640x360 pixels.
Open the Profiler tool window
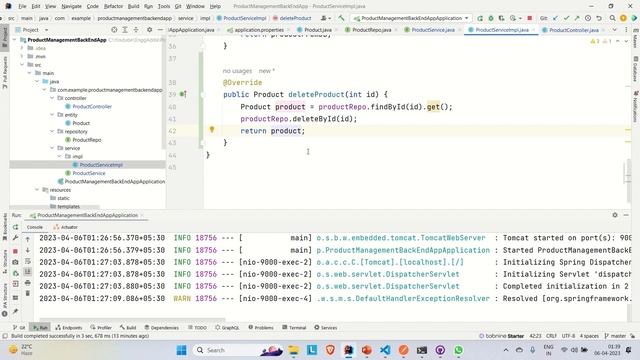pos(101,327)
